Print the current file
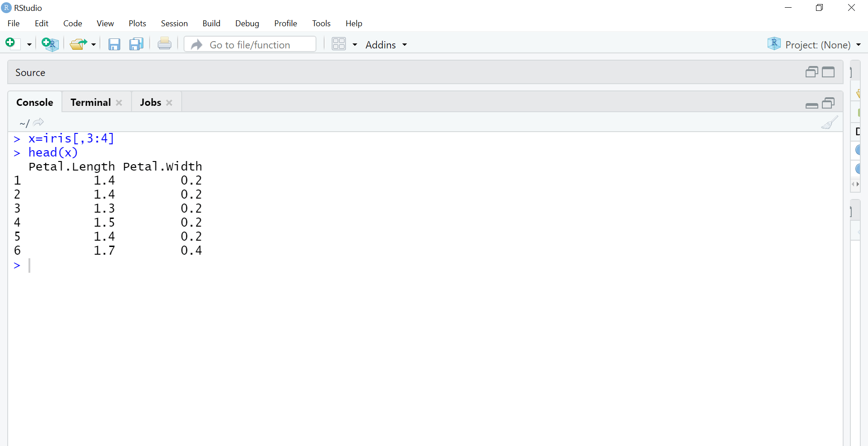This screenshot has width=868, height=446. [x=165, y=44]
